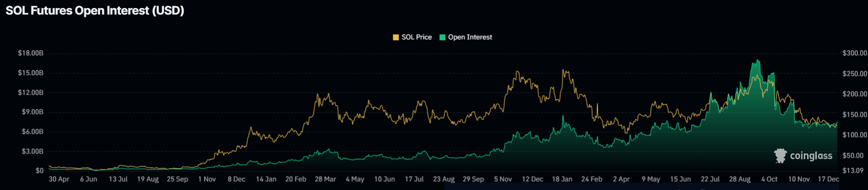Select the 10 Jun date label
This screenshot has width=868, height=190.
click(384, 179)
